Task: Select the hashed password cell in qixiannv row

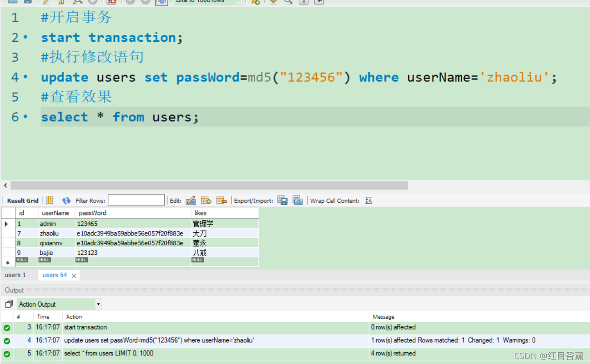Action: point(133,243)
